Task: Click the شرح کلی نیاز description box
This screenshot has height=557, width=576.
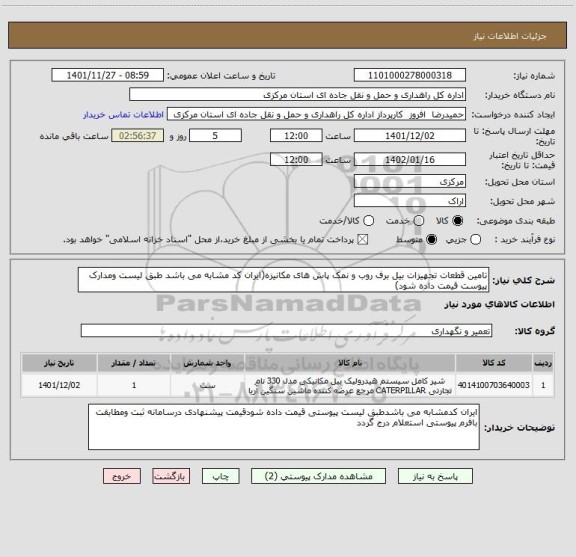Action: [284, 280]
